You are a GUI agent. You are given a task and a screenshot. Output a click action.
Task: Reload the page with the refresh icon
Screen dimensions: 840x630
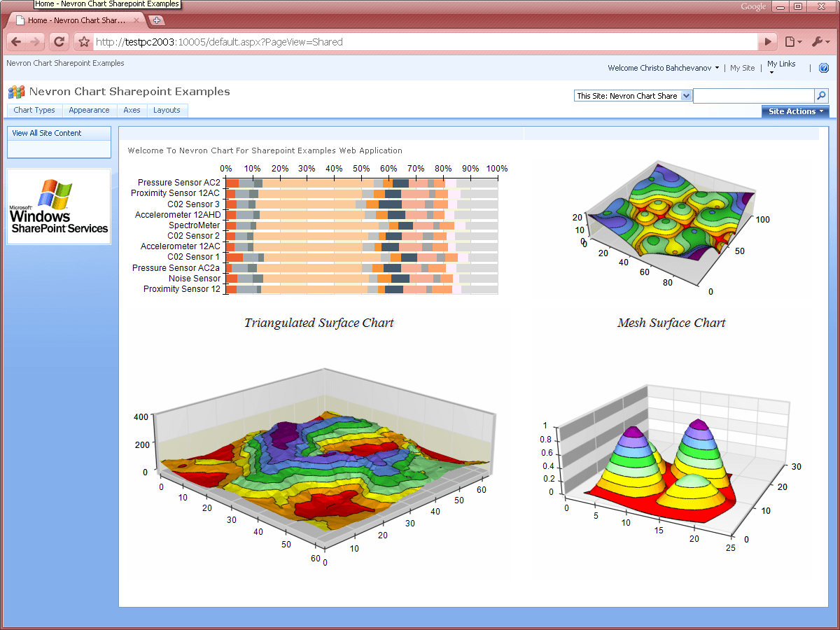(x=59, y=42)
